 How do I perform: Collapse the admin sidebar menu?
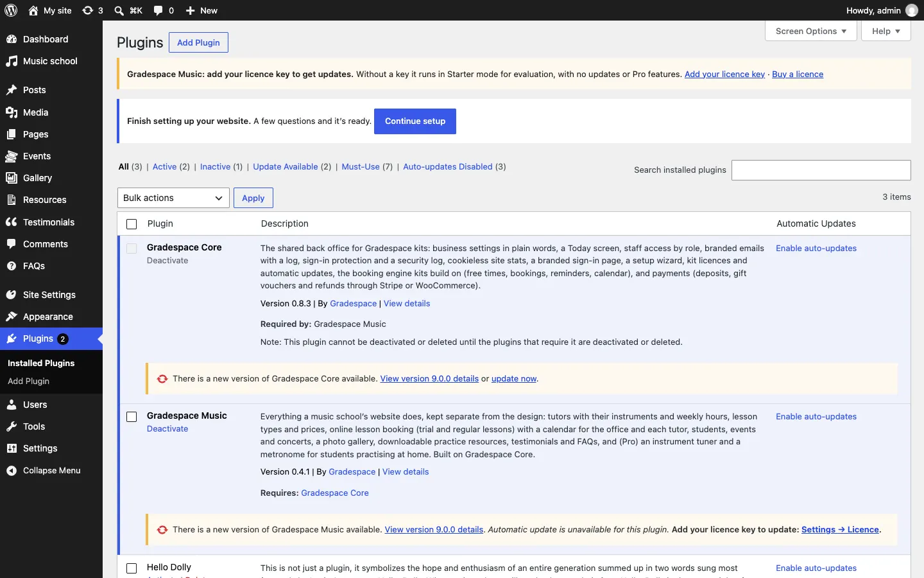(x=51, y=471)
